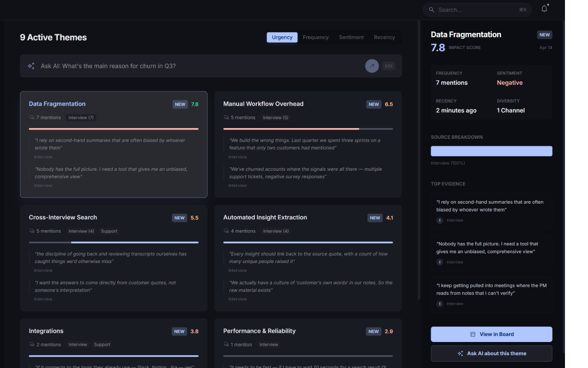Viewport: 588px width, 368px height.
Task: Click View in Board button
Action: click(491, 334)
